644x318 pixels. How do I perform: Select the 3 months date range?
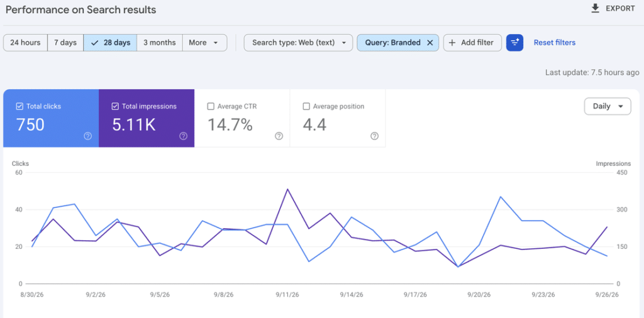(160, 43)
